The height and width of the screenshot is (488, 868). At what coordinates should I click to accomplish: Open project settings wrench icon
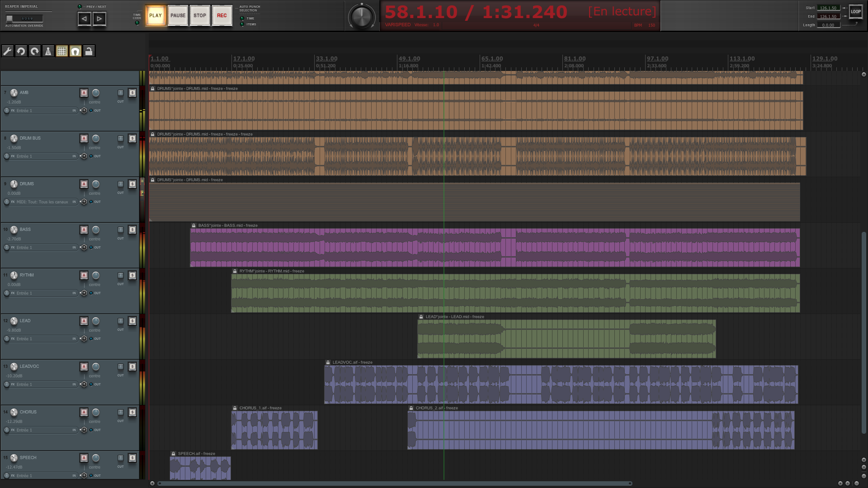tap(8, 51)
